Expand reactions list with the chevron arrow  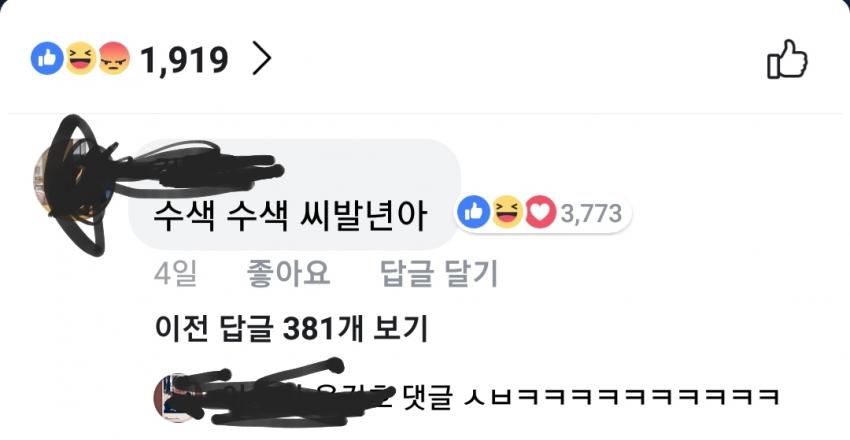[x=262, y=60]
